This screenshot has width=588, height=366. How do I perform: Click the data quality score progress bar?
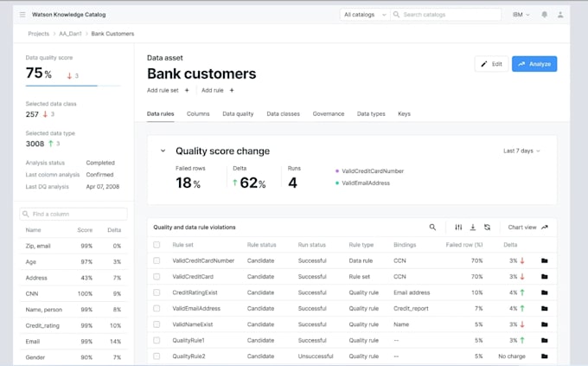pos(73,86)
